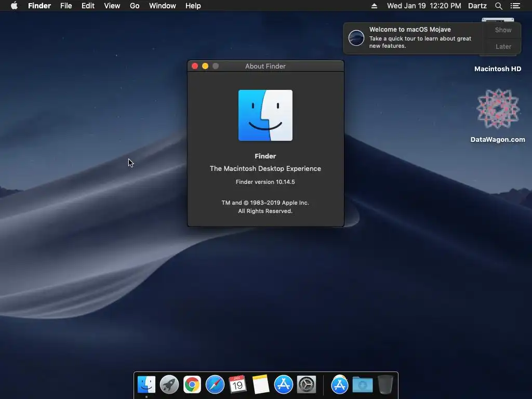Image resolution: width=532 pixels, height=399 pixels.
Task: Open the Downloads folder in the Dock
Action: click(362, 384)
